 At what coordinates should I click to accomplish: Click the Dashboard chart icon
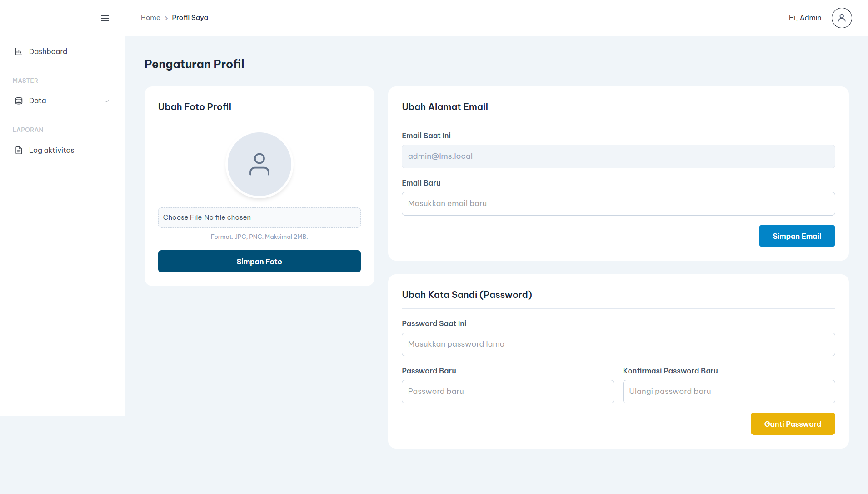click(19, 52)
